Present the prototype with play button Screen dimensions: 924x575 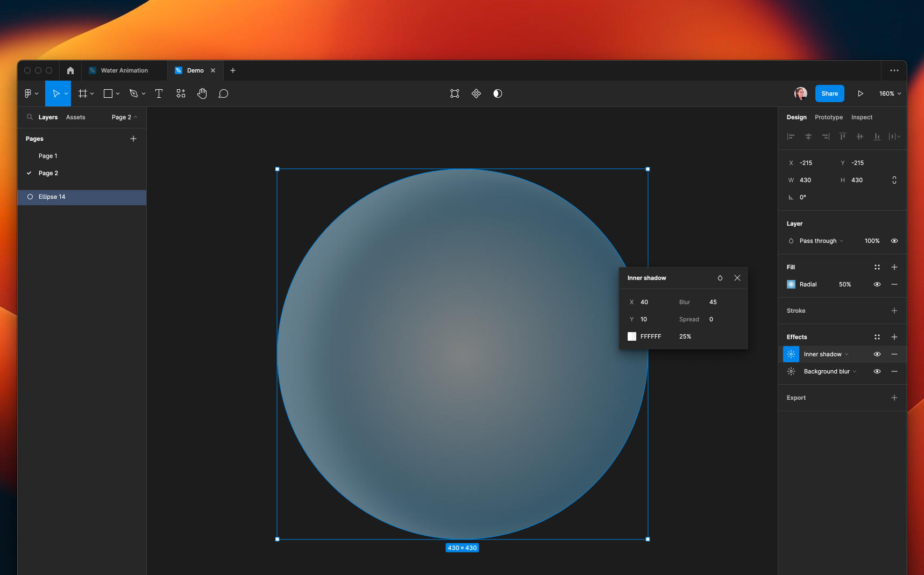[861, 94]
